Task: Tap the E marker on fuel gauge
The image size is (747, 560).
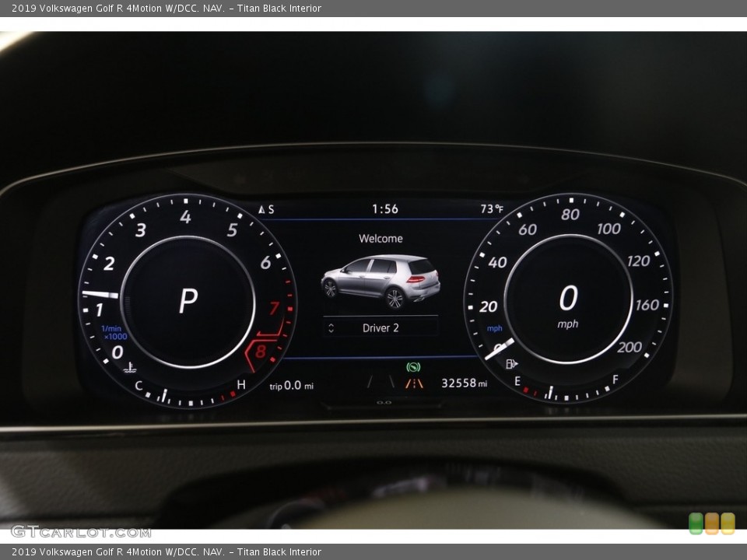Action: tap(517, 380)
